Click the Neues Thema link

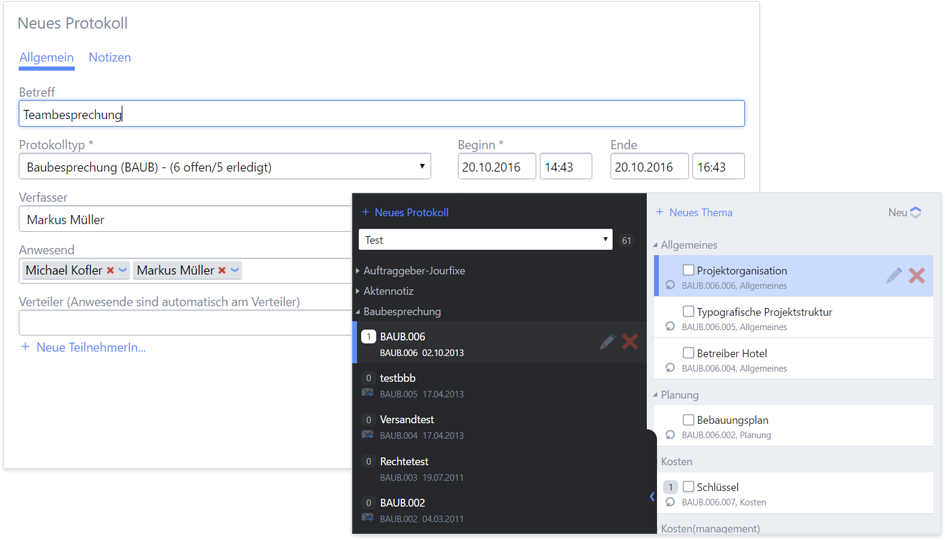[x=694, y=213]
